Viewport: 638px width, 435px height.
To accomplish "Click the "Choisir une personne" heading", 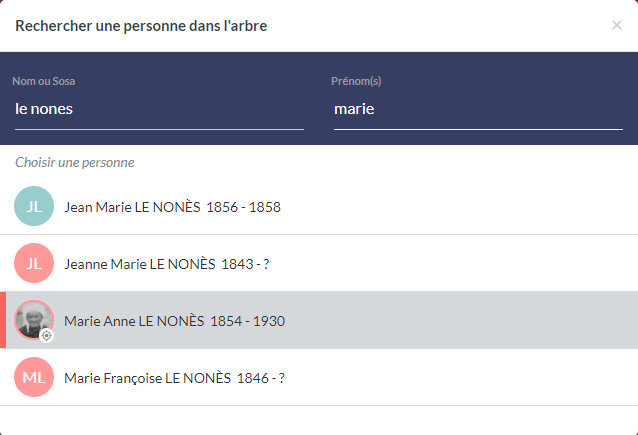I will (x=75, y=162).
